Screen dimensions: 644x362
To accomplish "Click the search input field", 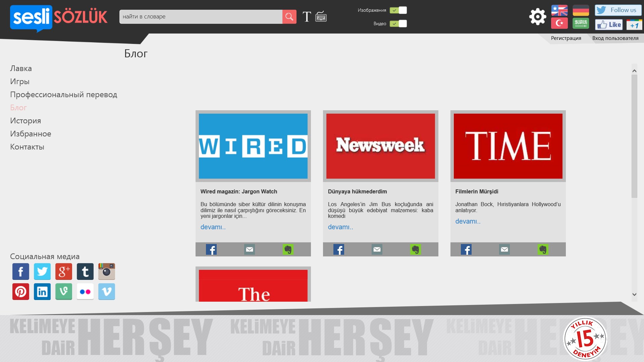I will pos(201,16).
